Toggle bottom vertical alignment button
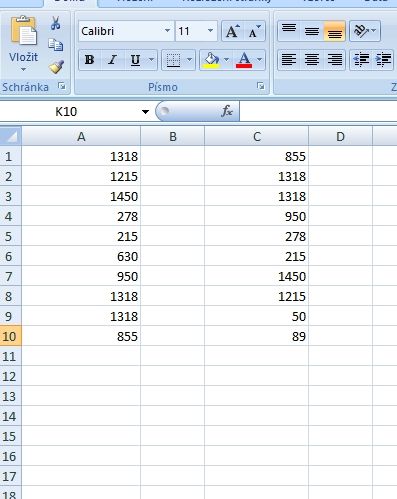397x499 pixels. (x=334, y=31)
